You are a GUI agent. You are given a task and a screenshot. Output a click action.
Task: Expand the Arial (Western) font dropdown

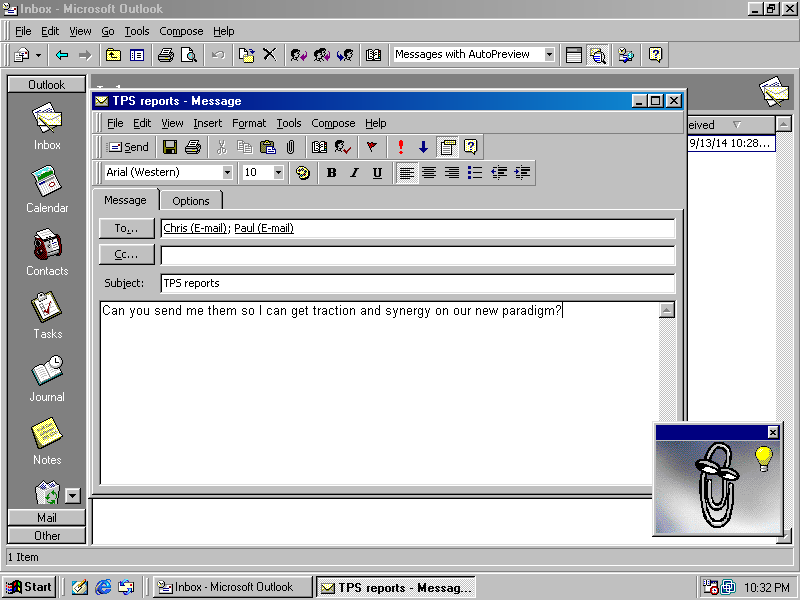pyautogui.click(x=228, y=173)
